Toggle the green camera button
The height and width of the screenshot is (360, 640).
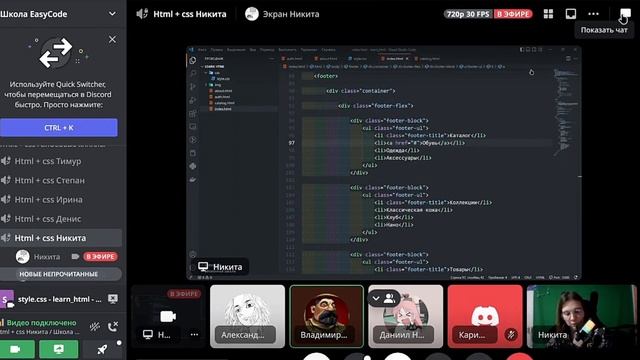[x=16, y=349]
